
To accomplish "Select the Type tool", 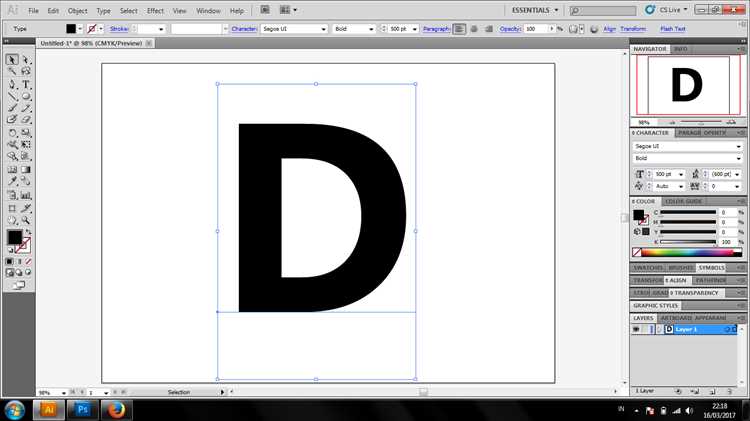I will pyautogui.click(x=26, y=85).
